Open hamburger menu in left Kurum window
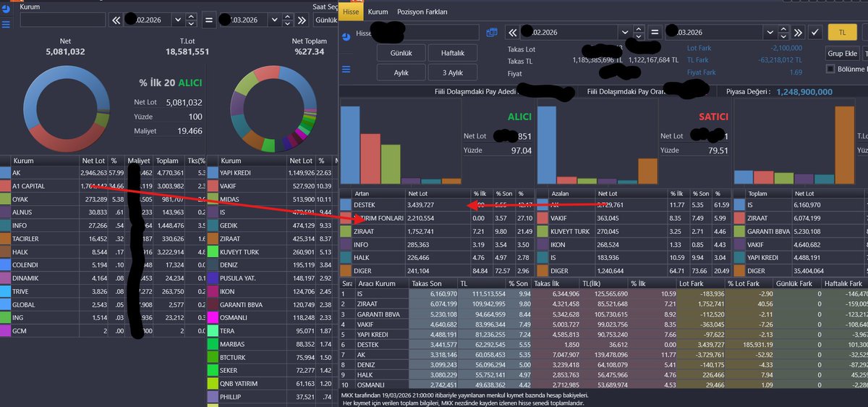This screenshot has width=868, height=407. pos(6,24)
